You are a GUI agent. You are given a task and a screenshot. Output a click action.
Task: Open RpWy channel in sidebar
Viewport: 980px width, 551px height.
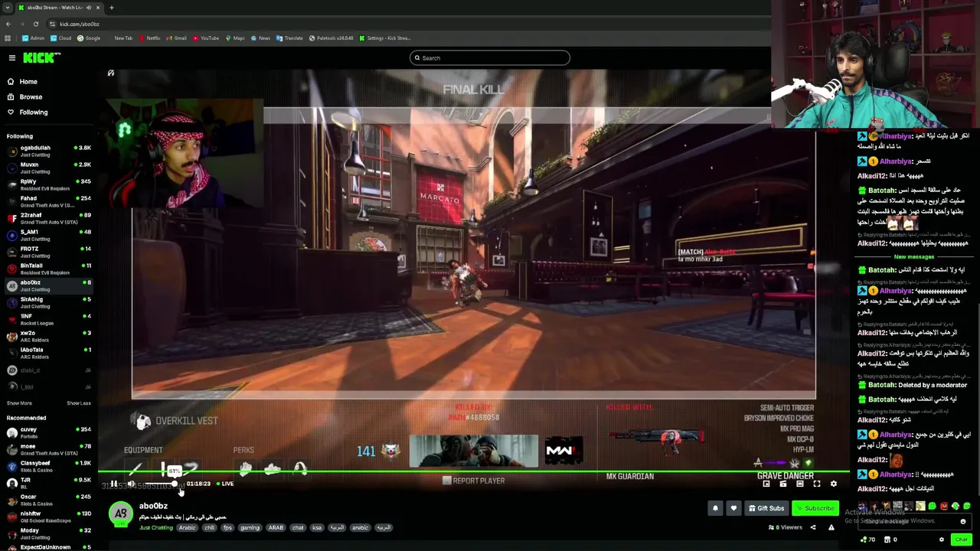coord(49,184)
